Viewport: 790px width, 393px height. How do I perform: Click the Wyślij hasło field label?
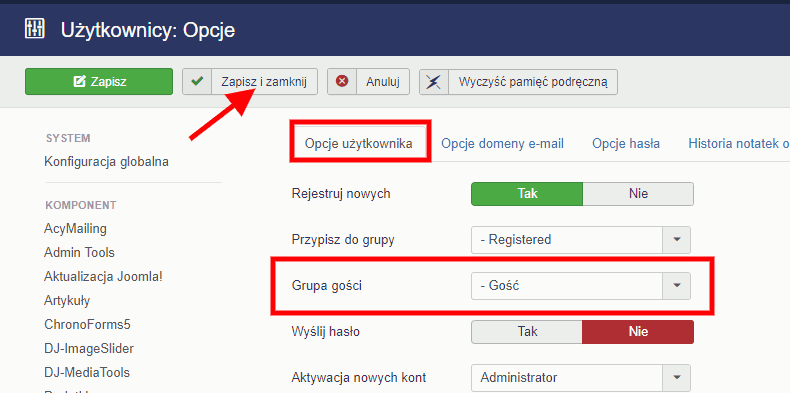[326, 332]
